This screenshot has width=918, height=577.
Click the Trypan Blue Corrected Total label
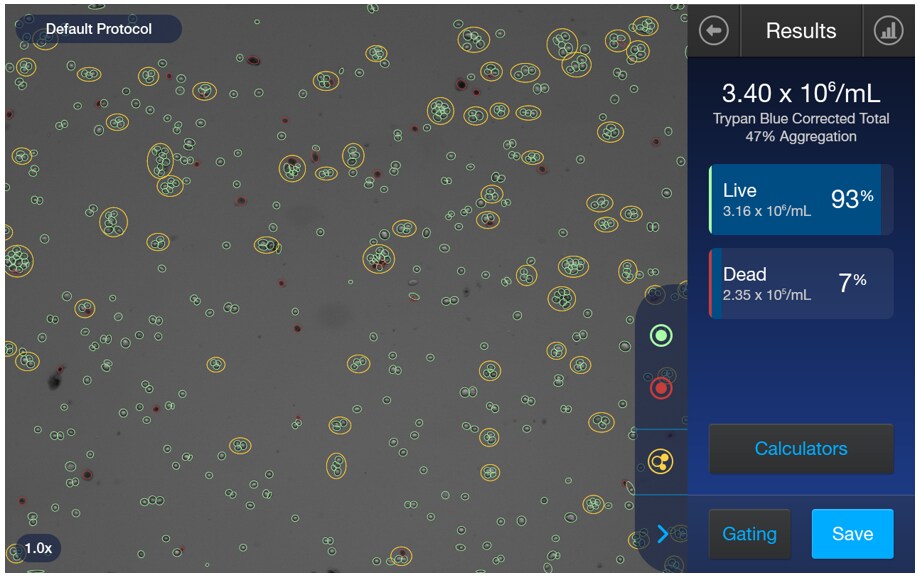click(800, 119)
